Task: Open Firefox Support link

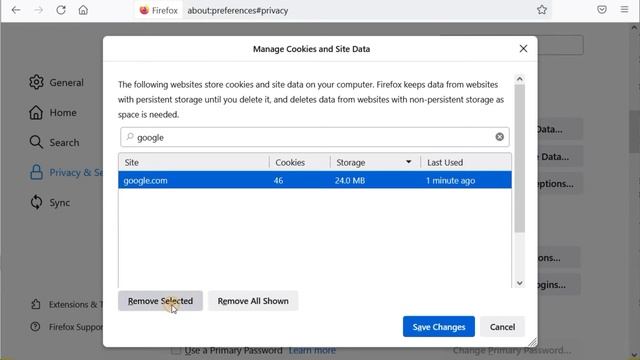Action: pos(67,327)
